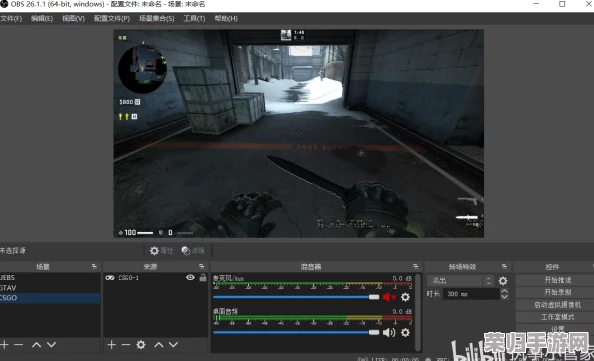The width and height of the screenshot is (594, 361).
Task: Select the STAV scene
Action: tap(50, 288)
